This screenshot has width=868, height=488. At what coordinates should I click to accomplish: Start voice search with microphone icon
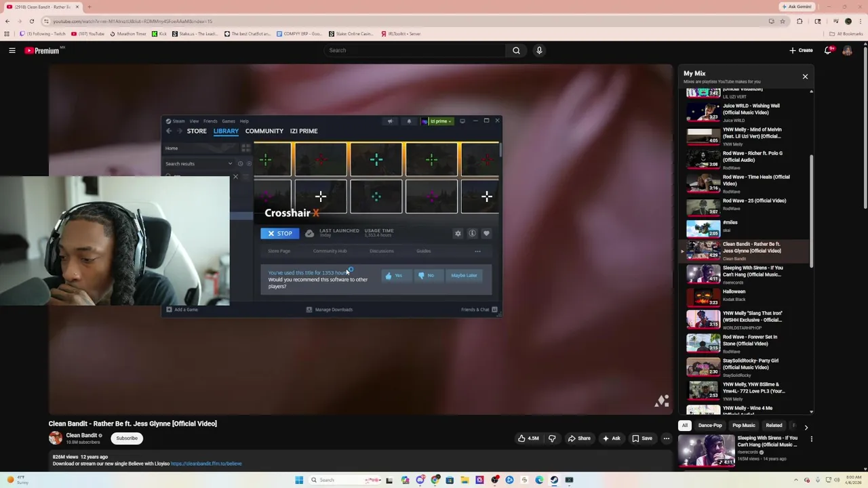pos(539,50)
